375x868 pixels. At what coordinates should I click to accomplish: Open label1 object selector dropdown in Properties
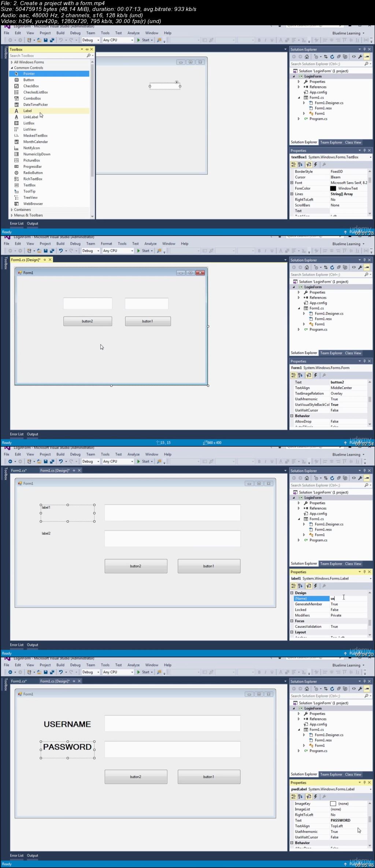point(370,579)
